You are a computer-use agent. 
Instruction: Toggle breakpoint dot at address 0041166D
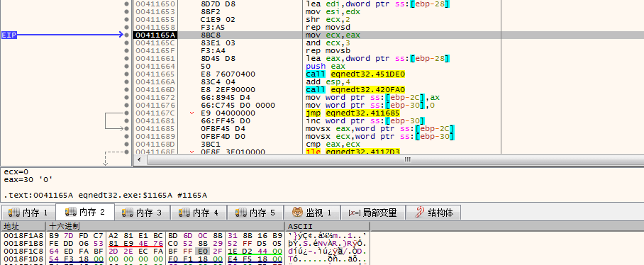tap(126, 90)
